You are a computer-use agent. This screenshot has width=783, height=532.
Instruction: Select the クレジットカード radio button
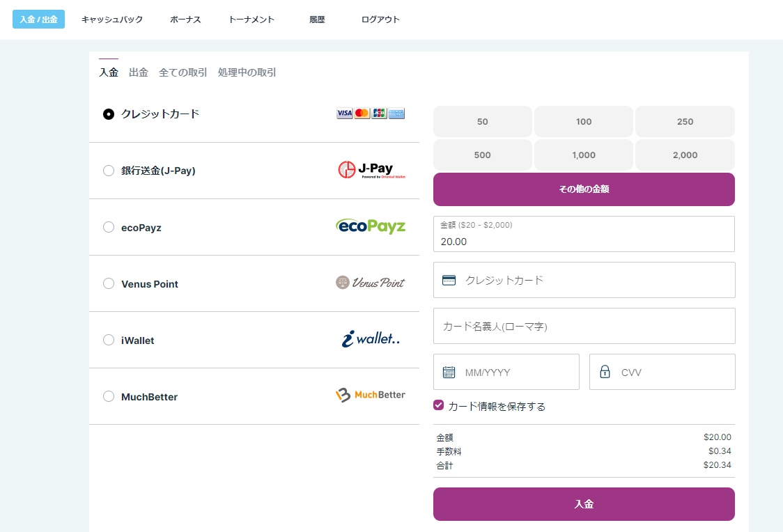(109, 114)
